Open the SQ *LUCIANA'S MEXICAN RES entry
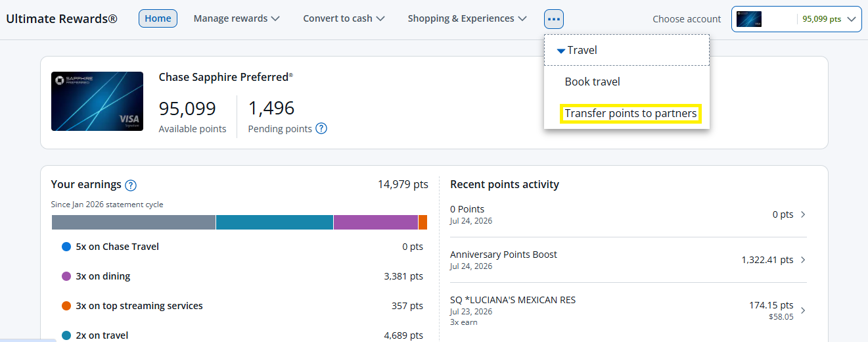Viewport: 868px width, 342px height. coord(628,310)
